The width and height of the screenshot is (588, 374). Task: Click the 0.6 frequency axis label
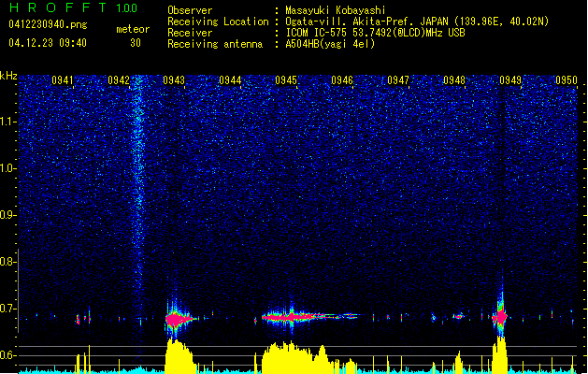tap(7, 355)
